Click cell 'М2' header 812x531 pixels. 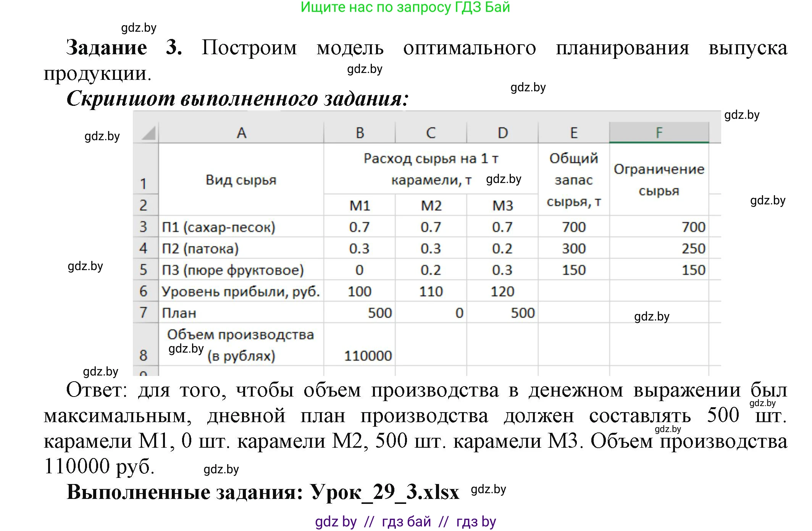(431, 205)
